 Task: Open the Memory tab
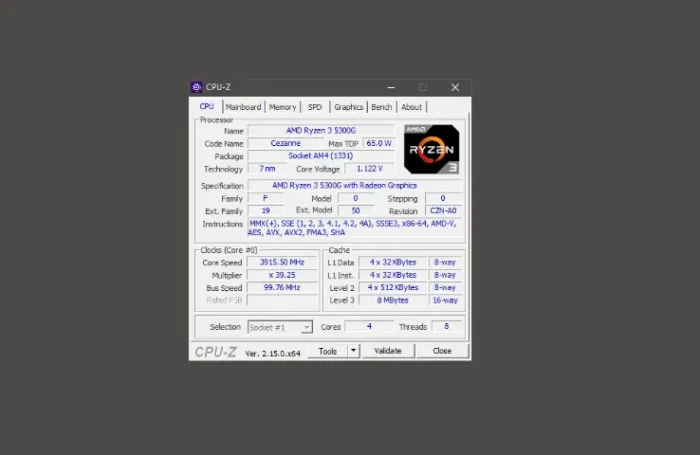283,107
